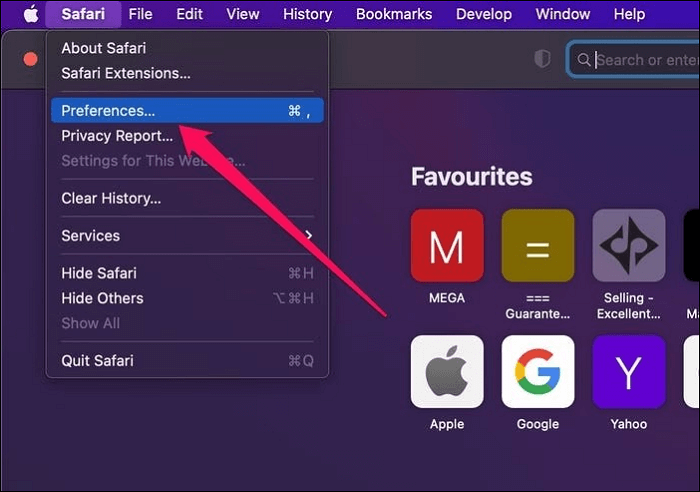Click the Yahoo label text
700x492 pixels.
click(x=629, y=424)
